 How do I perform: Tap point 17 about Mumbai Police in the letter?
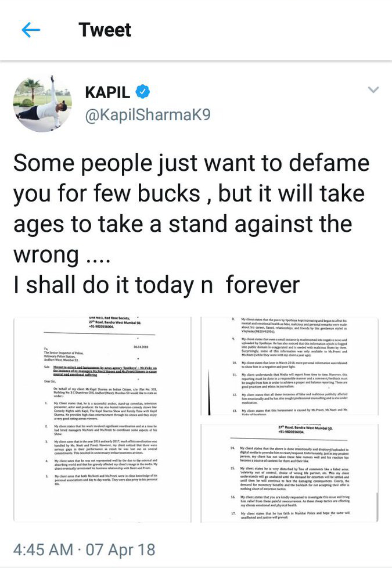tap(290, 515)
